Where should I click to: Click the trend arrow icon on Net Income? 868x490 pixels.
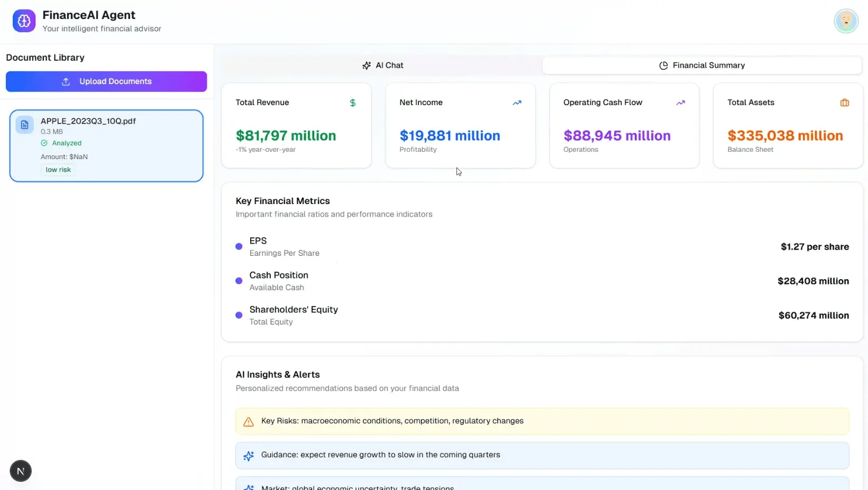[517, 103]
